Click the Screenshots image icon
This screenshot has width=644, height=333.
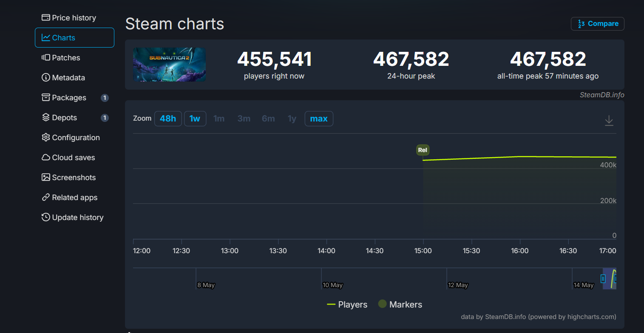point(46,178)
